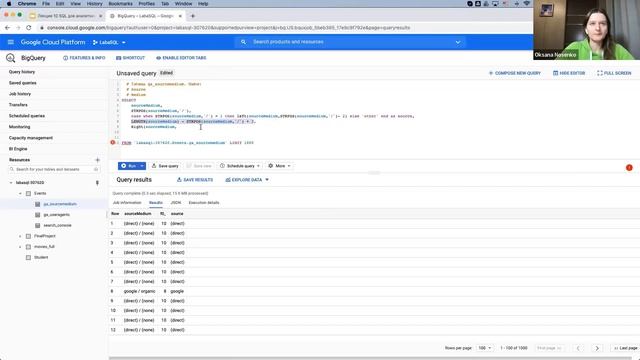Viewport: 640px width, 360px height.
Task: Open the Google Cloud navigation hamburger menu
Action: [x=11, y=42]
